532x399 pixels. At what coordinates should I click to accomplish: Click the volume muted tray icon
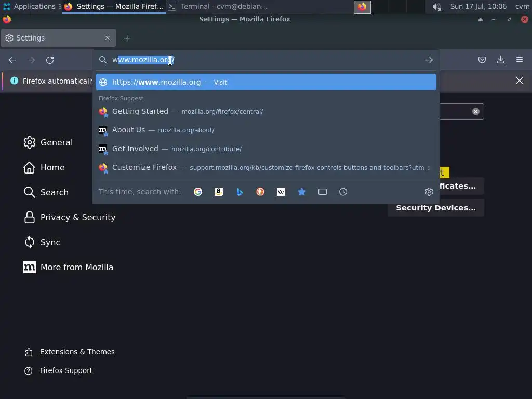(x=436, y=7)
